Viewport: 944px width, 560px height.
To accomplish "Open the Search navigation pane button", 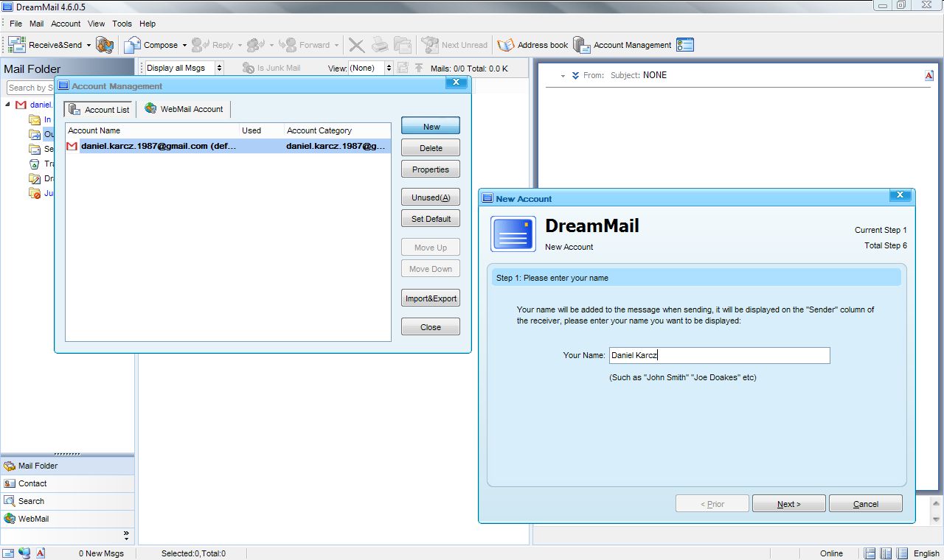I will pos(67,501).
